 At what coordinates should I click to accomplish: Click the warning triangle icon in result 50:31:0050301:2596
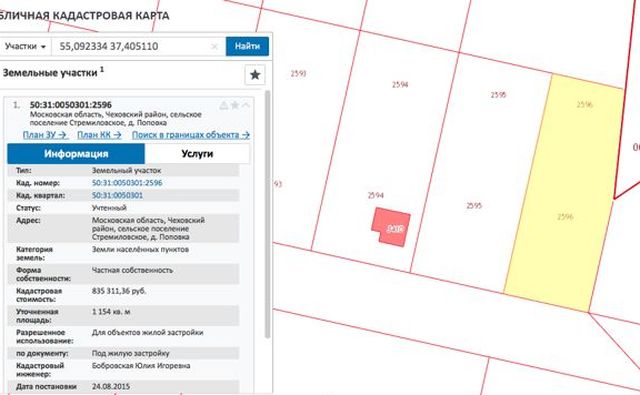point(224,105)
